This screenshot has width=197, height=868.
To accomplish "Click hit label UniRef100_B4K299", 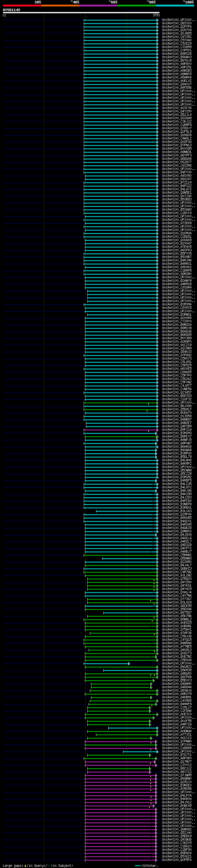I will 176,494.
